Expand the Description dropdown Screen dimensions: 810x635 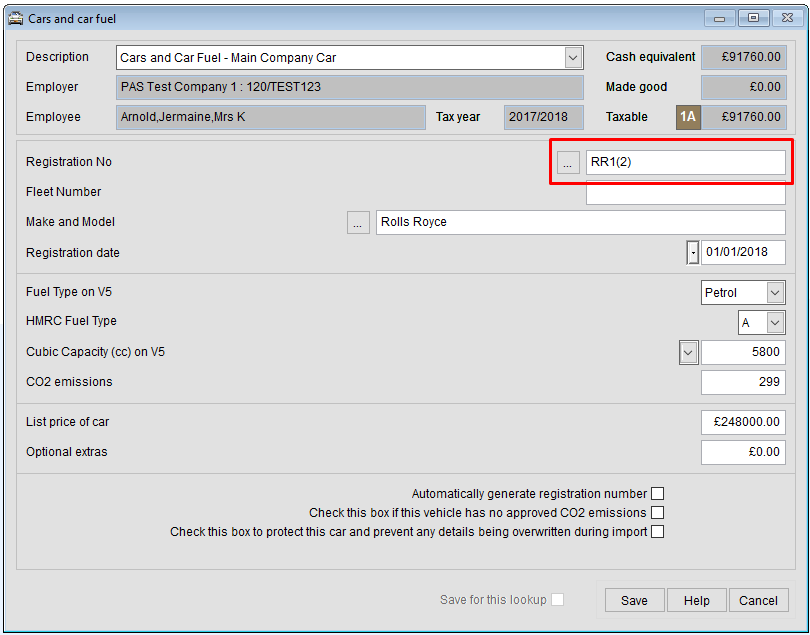point(572,57)
